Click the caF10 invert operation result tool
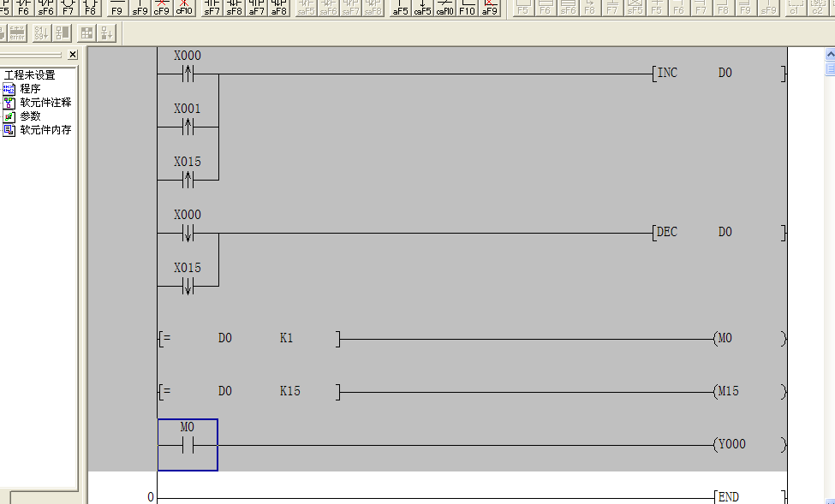Screen dimensions: 835x504 tap(444, 8)
